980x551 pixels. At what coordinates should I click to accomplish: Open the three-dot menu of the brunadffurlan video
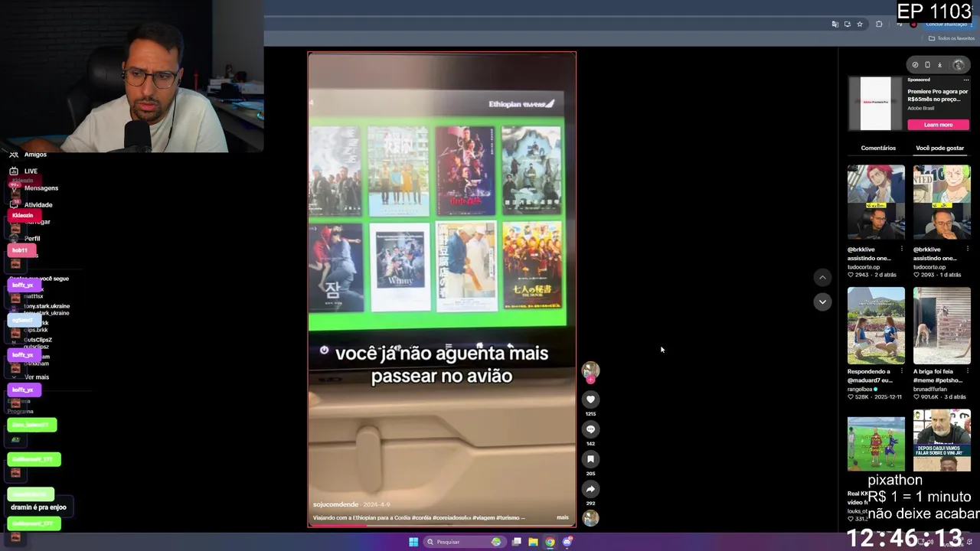967,371
